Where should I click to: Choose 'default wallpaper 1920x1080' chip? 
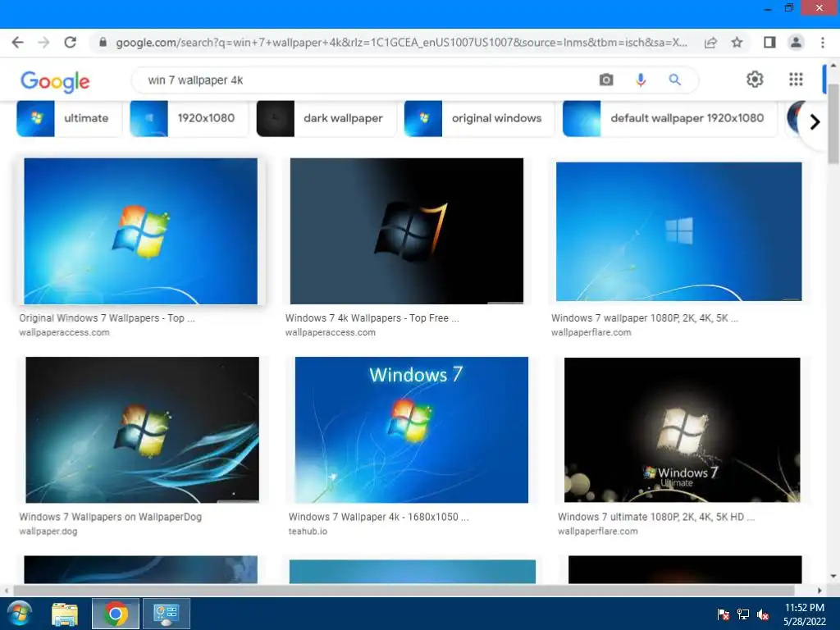[669, 118]
